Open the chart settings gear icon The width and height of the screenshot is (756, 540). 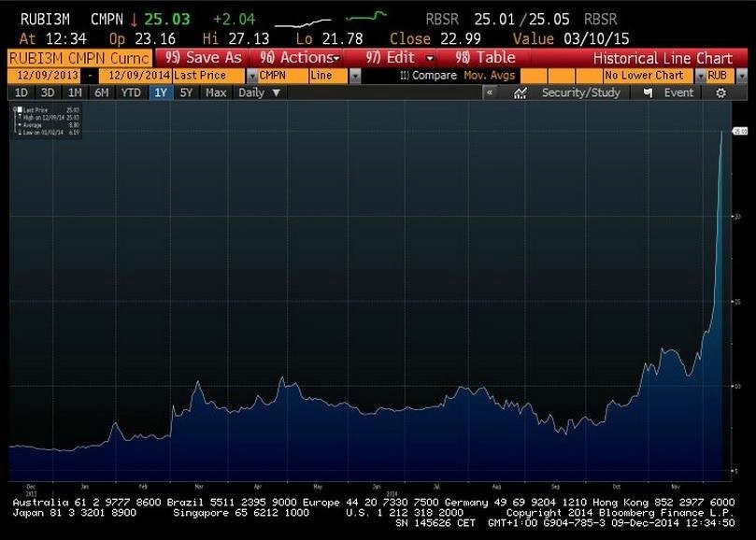pyautogui.click(x=720, y=93)
